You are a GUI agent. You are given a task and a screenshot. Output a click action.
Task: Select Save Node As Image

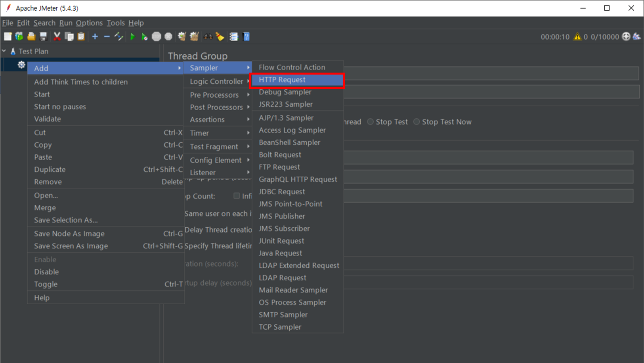click(x=106, y=234)
